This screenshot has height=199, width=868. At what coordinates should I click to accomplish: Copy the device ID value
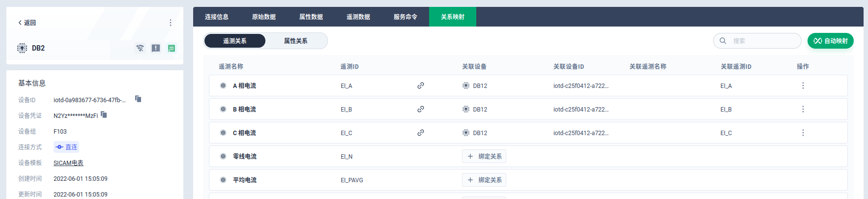click(x=138, y=99)
